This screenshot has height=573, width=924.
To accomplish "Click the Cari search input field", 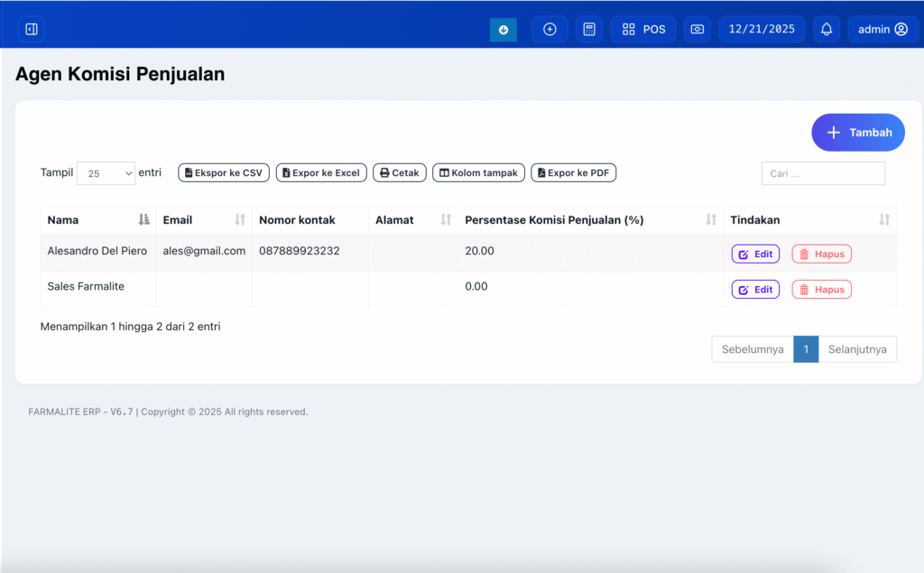I will (x=823, y=173).
